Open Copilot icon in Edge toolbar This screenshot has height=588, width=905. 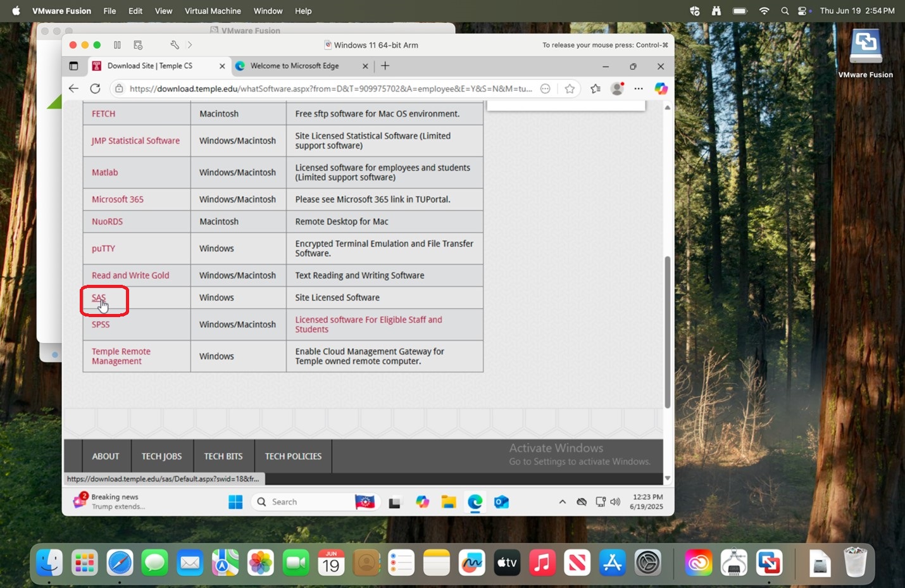[661, 89]
